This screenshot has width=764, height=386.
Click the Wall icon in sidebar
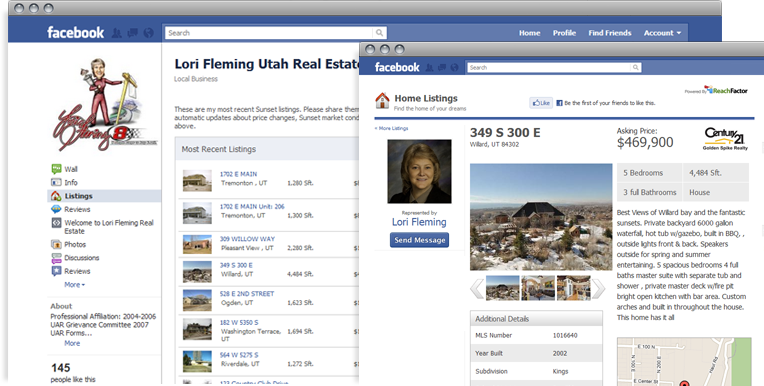pyautogui.click(x=56, y=169)
